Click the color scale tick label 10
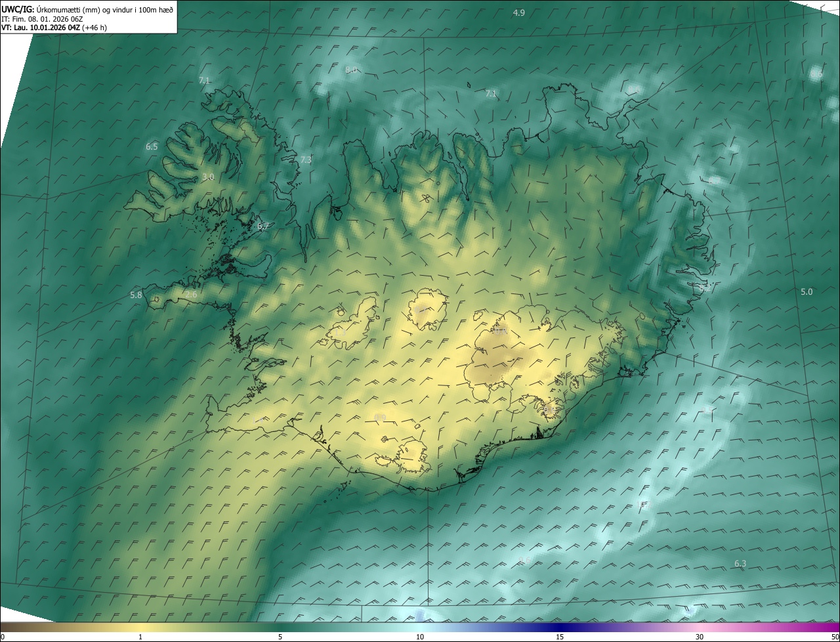The image size is (840, 642). [x=420, y=637]
